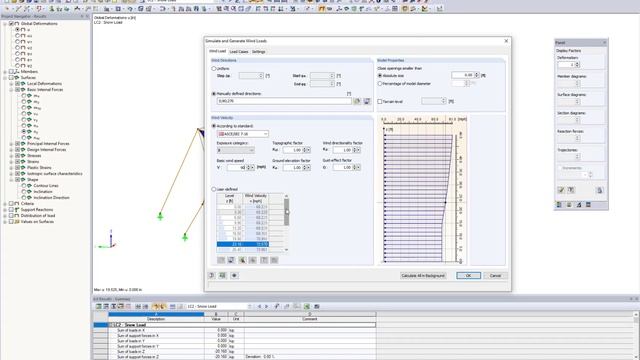Select the highlighted row in velocity table
Viewport: 640px width, 360px height.
tap(243, 244)
